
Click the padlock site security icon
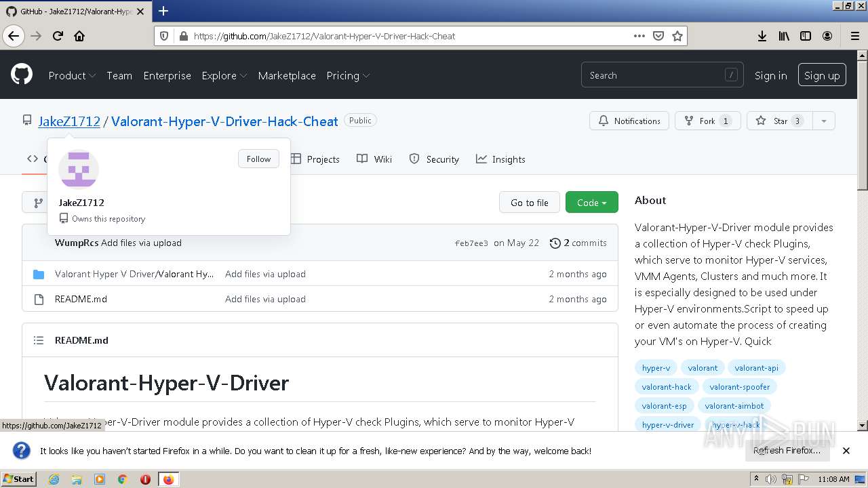tap(182, 36)
